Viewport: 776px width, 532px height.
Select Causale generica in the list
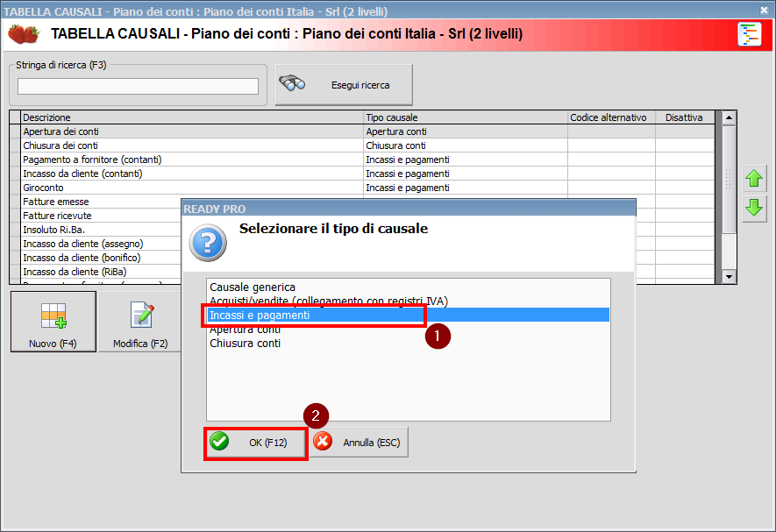pyautogui.click(x=253, y=287)
